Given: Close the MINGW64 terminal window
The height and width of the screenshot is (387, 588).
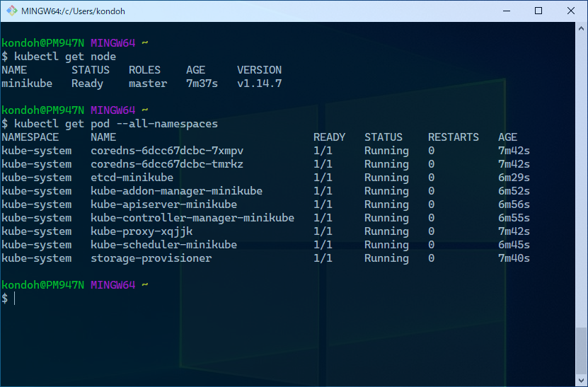Looking at the screenshot, I should (x=571, y=11).
